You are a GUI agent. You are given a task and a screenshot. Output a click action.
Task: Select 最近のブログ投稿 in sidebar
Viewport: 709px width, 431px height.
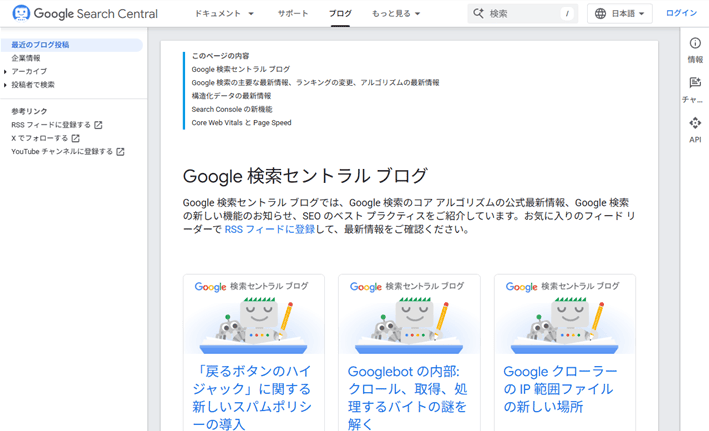(71, 45)
